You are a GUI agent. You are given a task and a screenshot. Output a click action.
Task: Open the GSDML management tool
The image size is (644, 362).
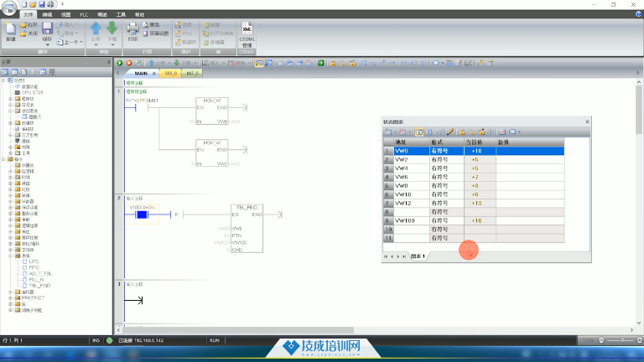(247, 34)
